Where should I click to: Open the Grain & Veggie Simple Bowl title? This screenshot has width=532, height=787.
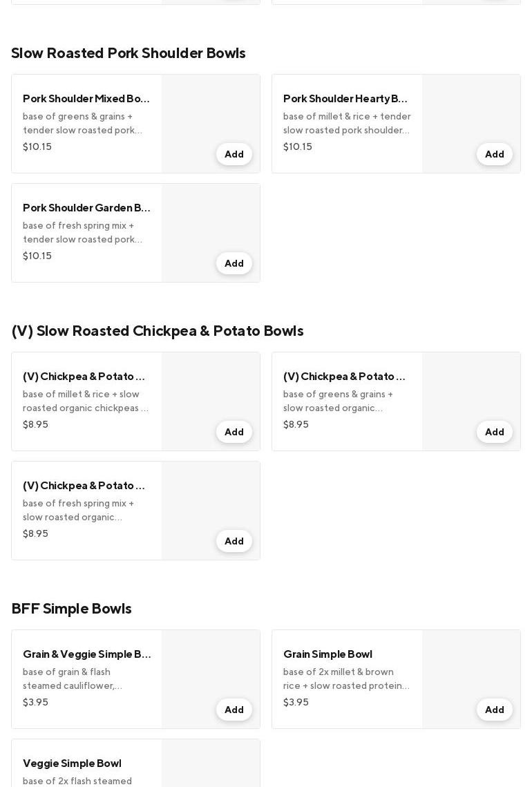(x=86, y=654)
